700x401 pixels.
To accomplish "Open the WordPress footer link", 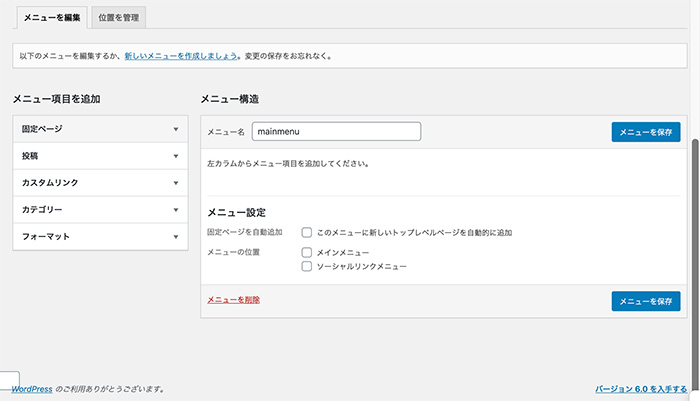I will point(32,389).
